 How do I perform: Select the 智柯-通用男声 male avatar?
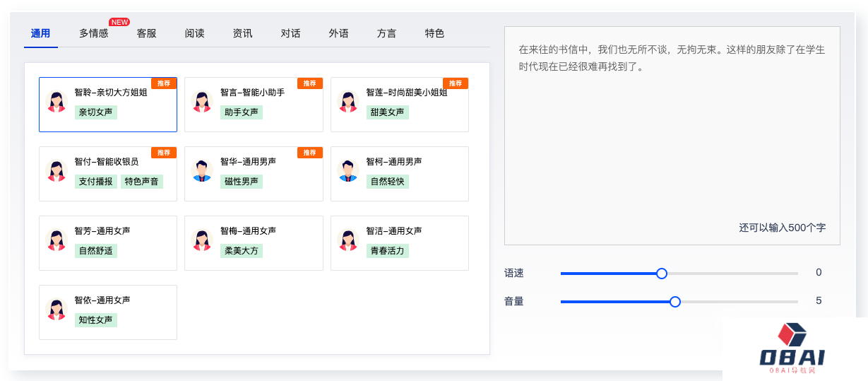click(347, 170)
